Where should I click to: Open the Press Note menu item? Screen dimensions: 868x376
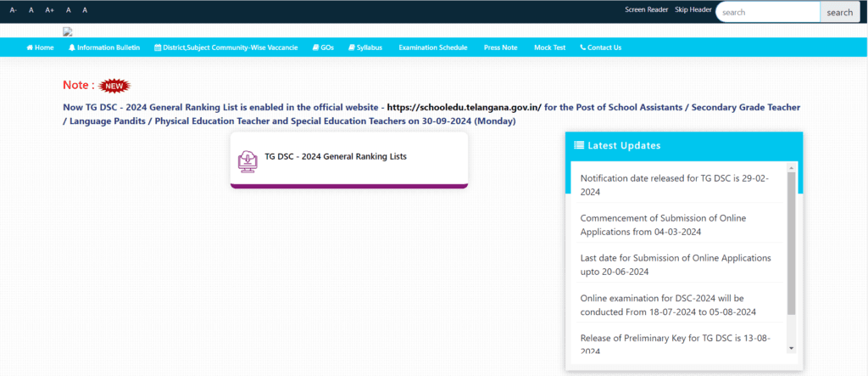pyautogui.click(x=500, y=48)
